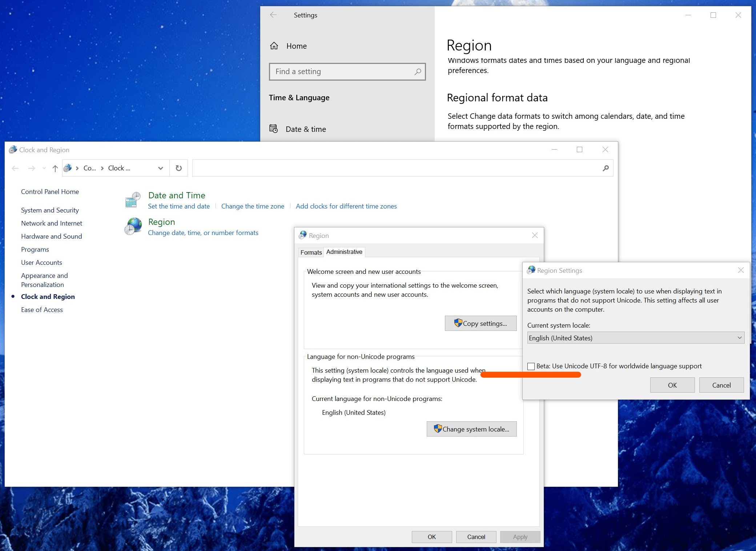Click the search magnifier in Control Panel
This screenshot has height=551, width=756.
[x=605, y=168]
